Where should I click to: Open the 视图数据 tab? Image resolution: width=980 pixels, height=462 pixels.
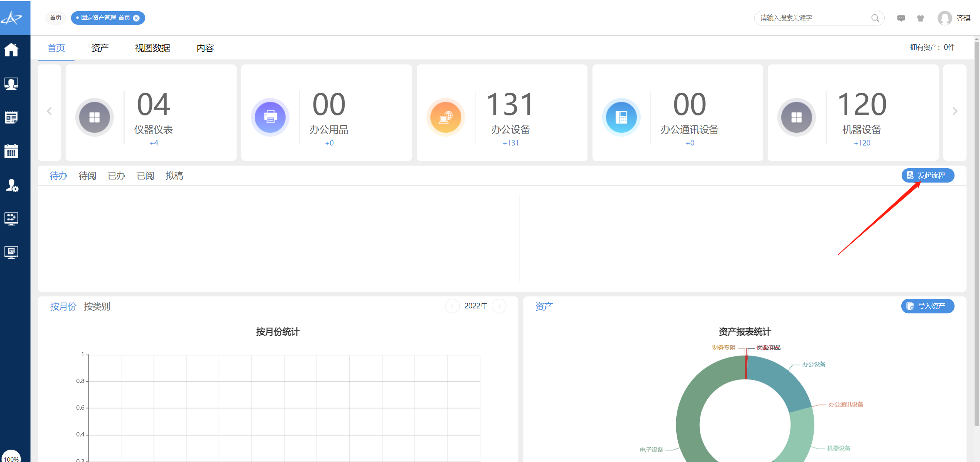point(153,48)
